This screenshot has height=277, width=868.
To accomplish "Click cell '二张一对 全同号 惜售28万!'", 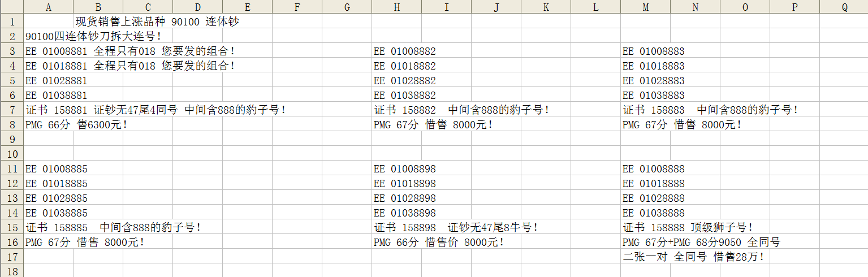I will click(x=645, y=257).
